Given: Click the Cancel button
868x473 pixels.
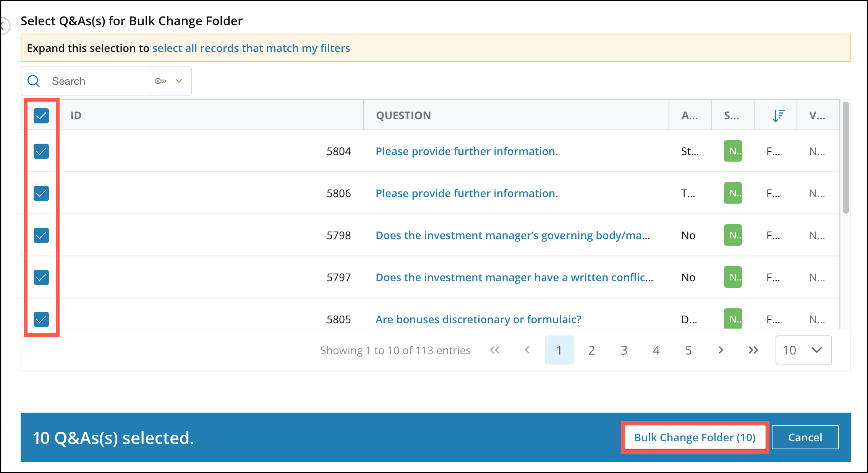Looking at the screenshot, I should pos(805,437).
